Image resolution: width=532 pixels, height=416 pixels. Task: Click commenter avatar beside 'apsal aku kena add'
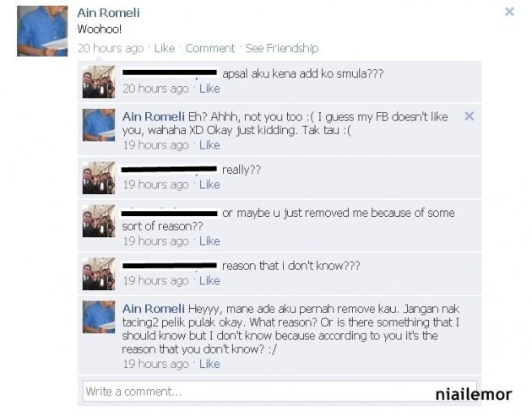99,82
